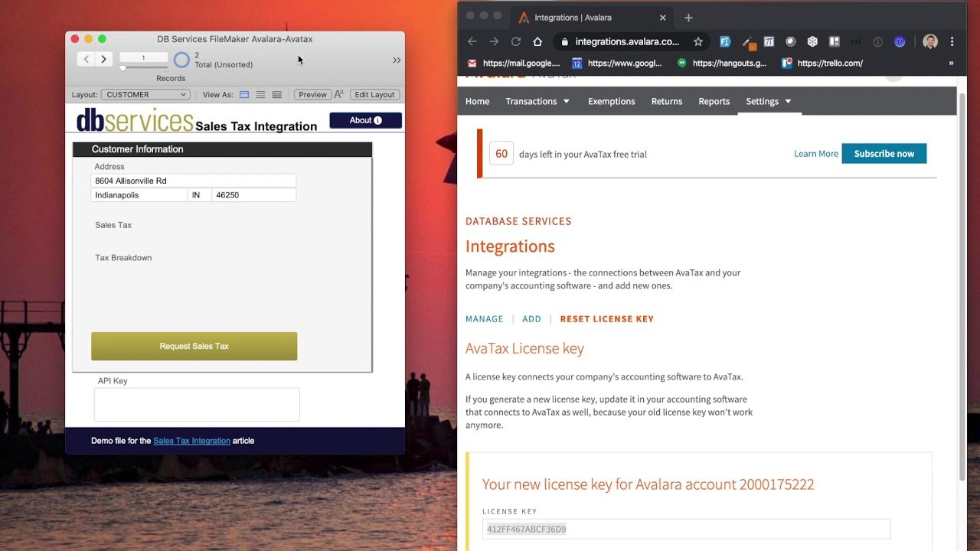Switch to Table view icon
The width and height of the screenshot is (980, 551).
click(x=276, y=95)
